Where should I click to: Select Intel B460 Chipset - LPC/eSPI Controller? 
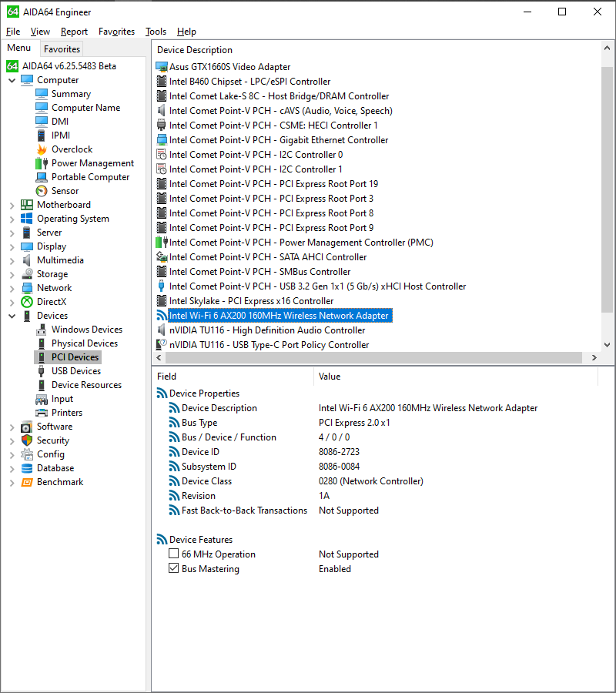point(249,82)
